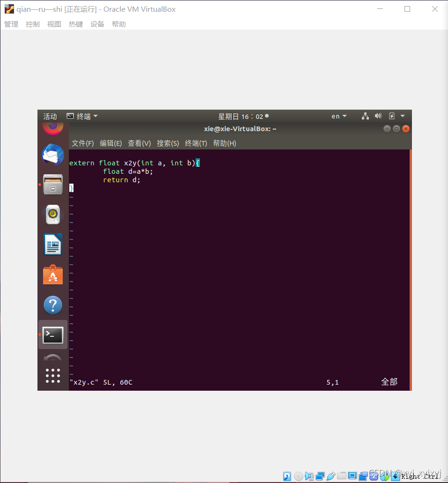Open the volume speaker indicator
This screenshot has height=483, width=448.
[x=378, y=116]
